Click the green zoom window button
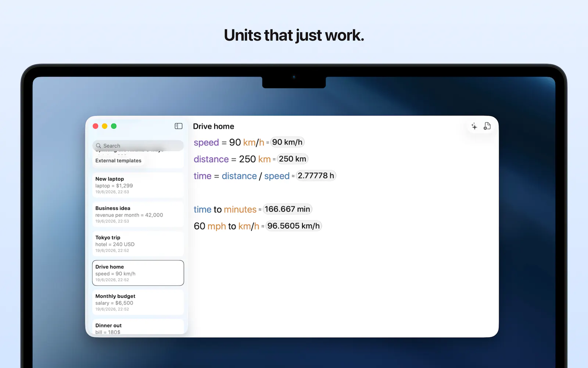Screen dimensions: 588x368 click(114, 126)
